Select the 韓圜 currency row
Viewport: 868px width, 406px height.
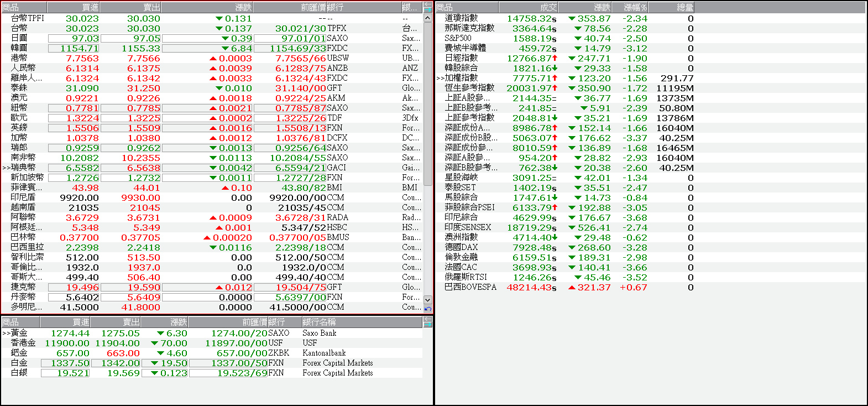[212, 48]
